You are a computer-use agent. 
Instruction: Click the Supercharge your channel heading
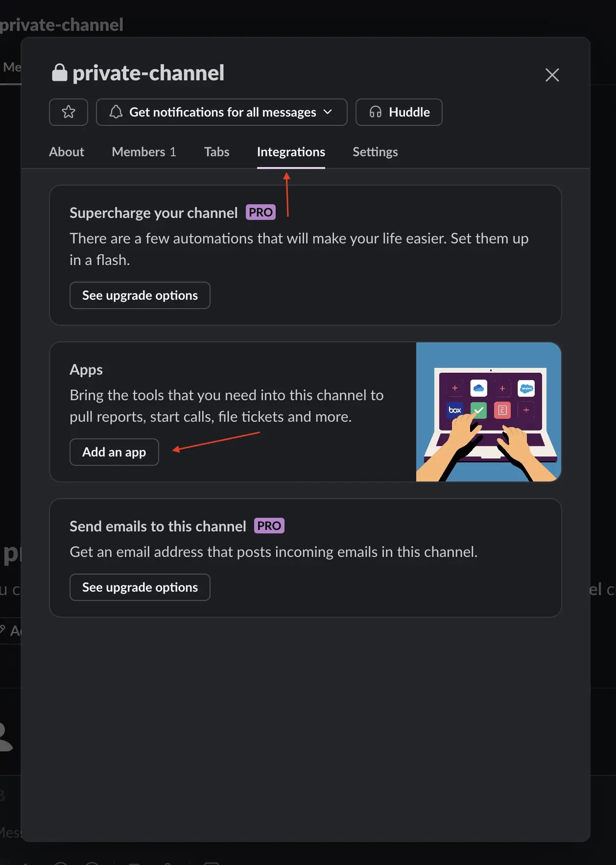[154, 213]
